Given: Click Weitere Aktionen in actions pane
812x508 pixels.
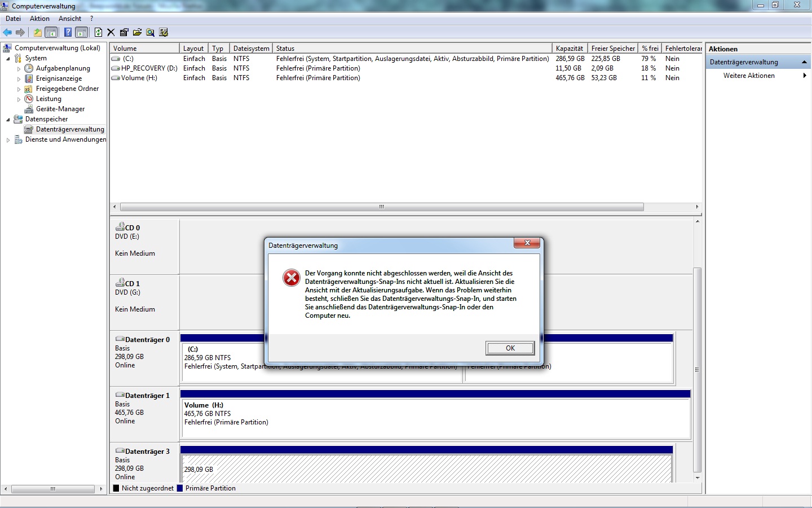Looking at the screenshot, I should pos(749,76).
